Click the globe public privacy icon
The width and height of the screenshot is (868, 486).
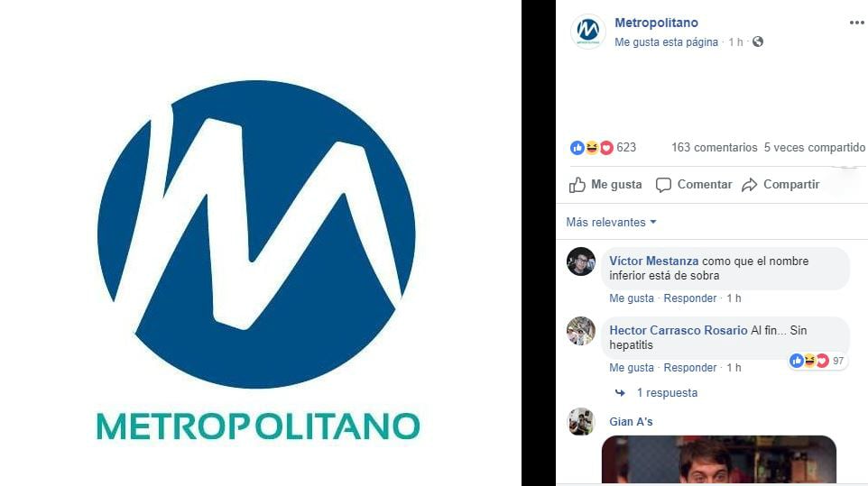758,41
